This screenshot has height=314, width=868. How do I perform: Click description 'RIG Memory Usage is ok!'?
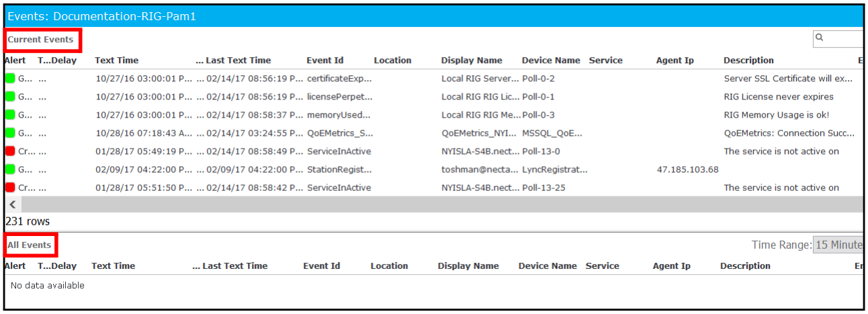pos(776,115)
